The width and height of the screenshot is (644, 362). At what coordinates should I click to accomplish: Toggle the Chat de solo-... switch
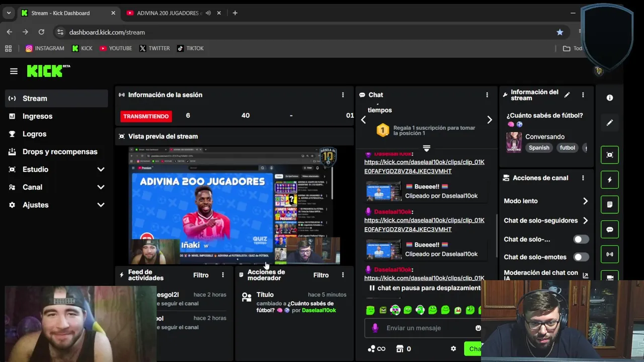pyautogui.click(x=581, y=239)
